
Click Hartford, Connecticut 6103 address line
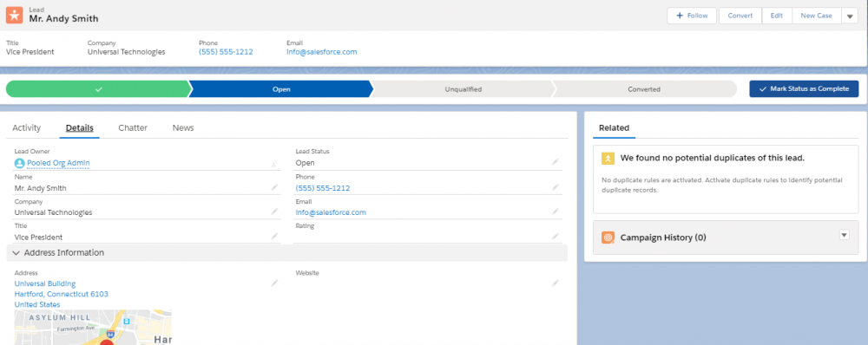coord(62,294)
